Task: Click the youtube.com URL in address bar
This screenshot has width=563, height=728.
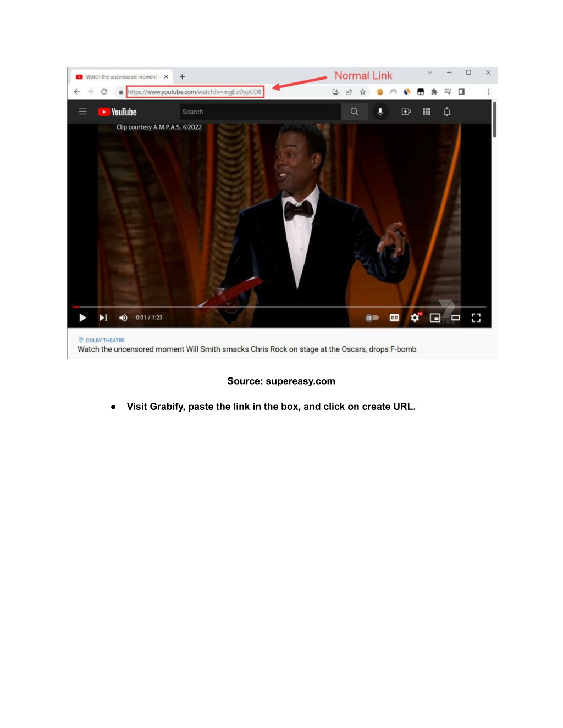Action: (x=195, y=92)
